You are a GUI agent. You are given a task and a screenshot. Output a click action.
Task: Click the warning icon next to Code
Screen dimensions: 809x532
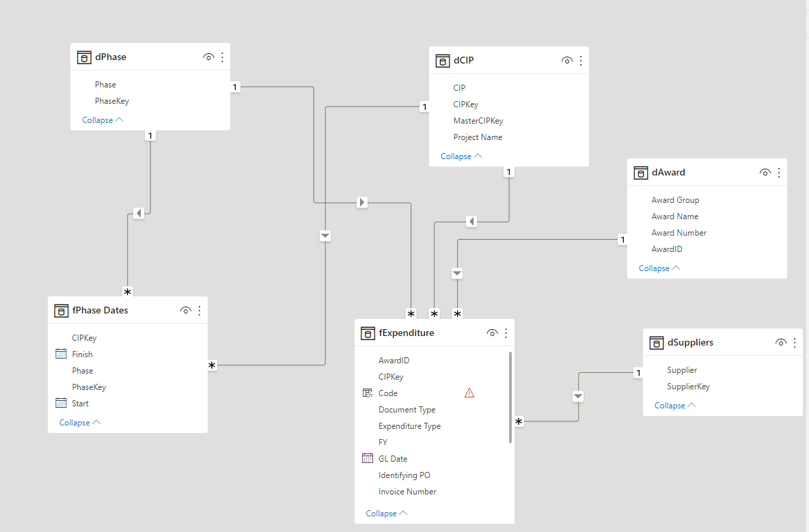469,393
